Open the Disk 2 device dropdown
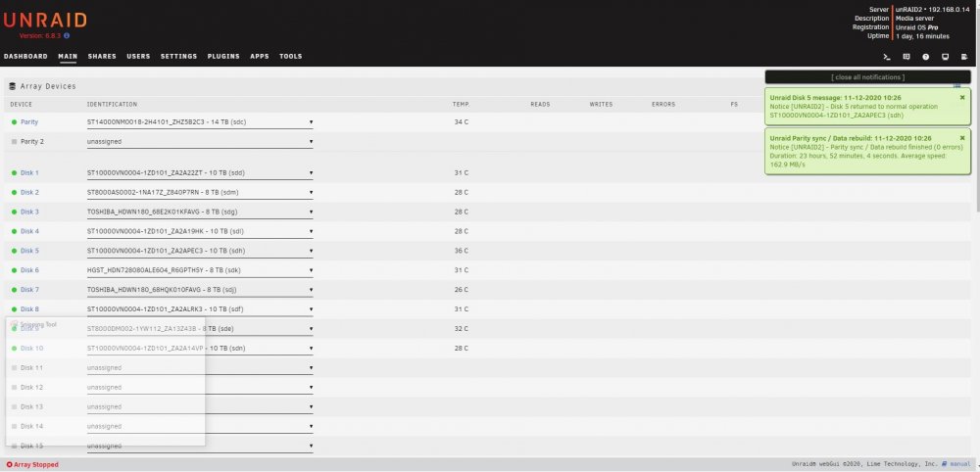The width and height of the screenshot is (980, 472). pyautogui.click(x=200, y=192)
